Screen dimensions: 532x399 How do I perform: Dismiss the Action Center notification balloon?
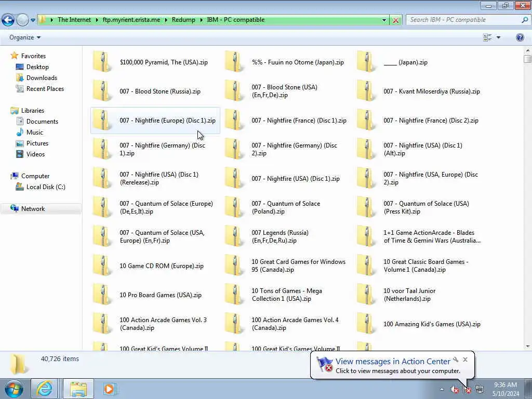(465, 360)
